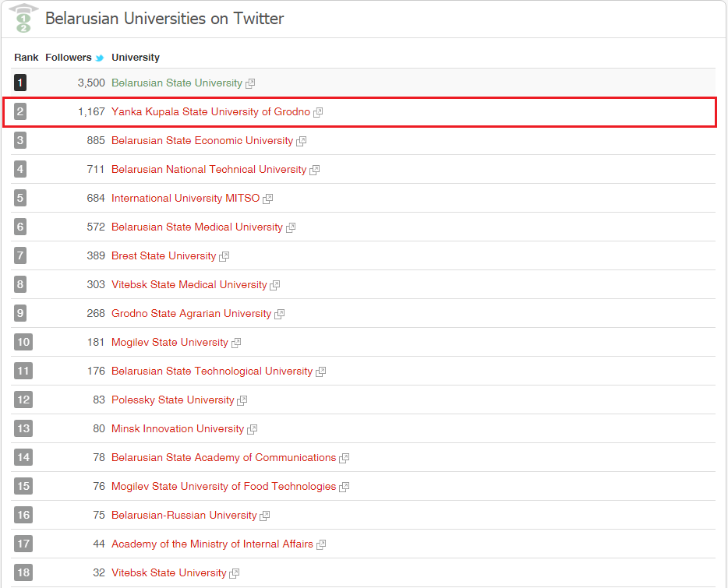This screenshot has width=728, height=588.
Task: Click the Twitter bird icon in Followers header
Action: click(99, 58)
